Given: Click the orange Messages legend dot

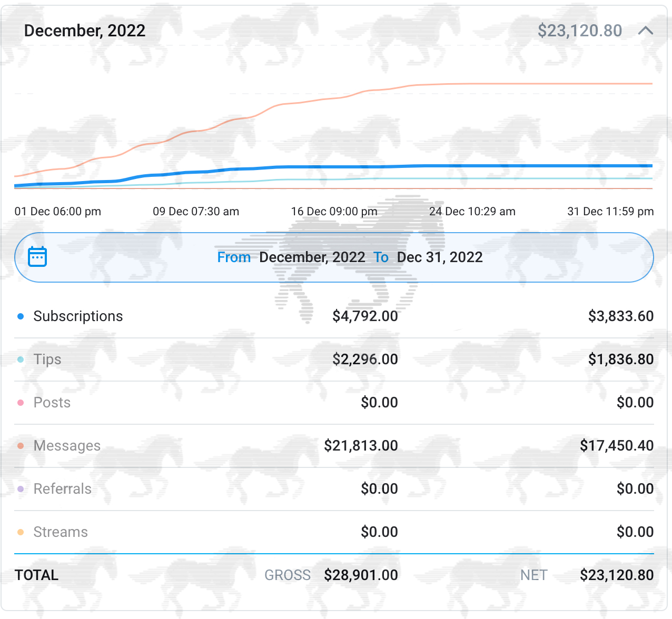Looking at the screenshot, I should click(x=21, y=446).
